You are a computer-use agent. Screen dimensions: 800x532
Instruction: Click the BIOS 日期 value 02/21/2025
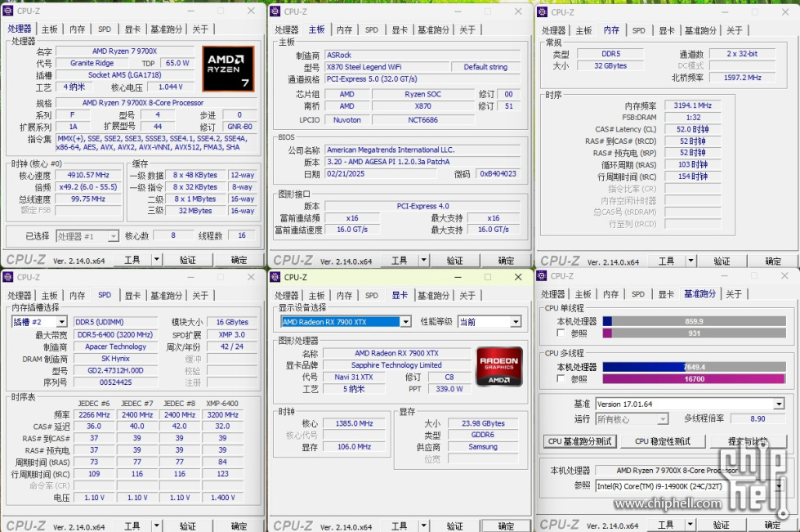click(381, 173)
